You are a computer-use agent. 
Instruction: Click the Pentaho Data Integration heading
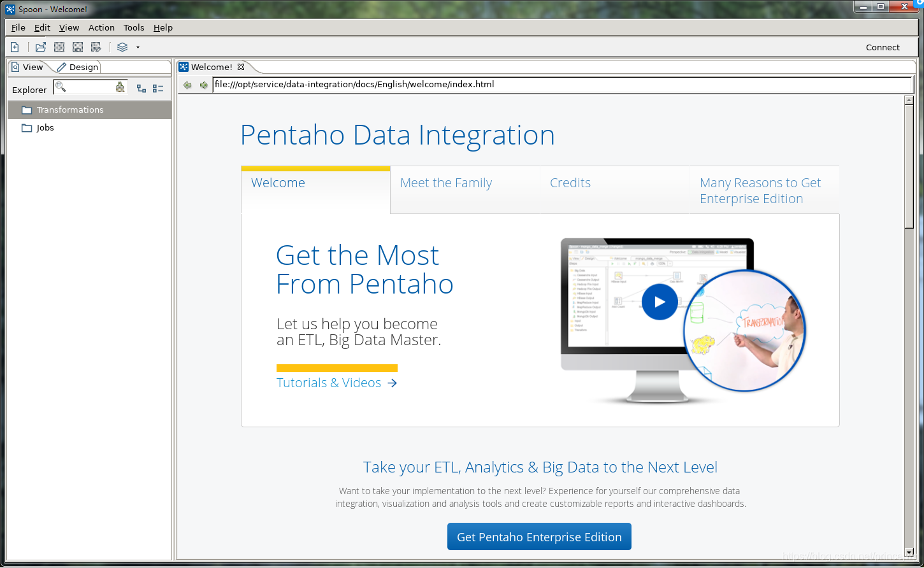[398, 135]
